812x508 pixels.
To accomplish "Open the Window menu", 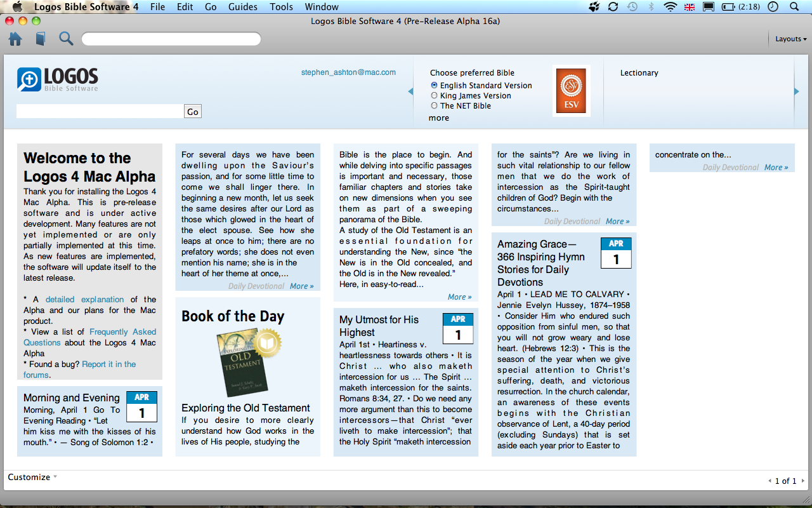I will coord(322,7).
